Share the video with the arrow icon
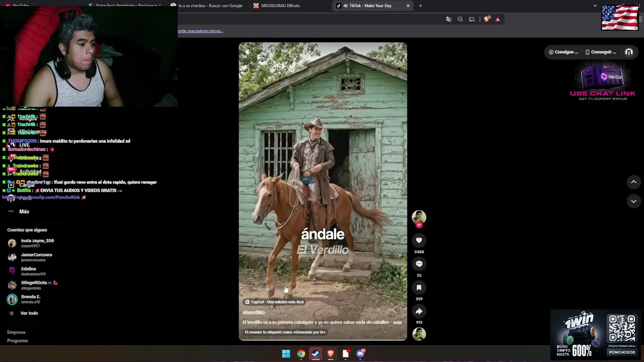Screen dimensions: 644x362 coord(419,311)
